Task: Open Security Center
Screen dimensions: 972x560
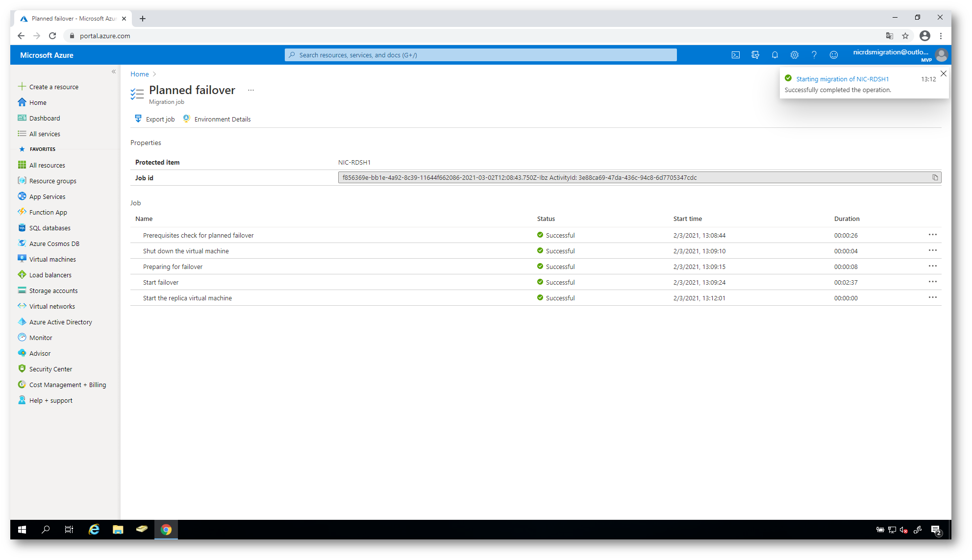Action: click(x=45, y=369)
